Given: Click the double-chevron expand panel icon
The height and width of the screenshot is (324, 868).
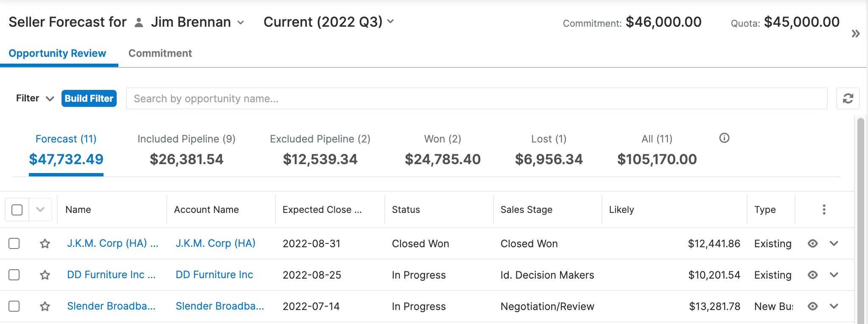Looking at the screenshot, I should 855,34.
